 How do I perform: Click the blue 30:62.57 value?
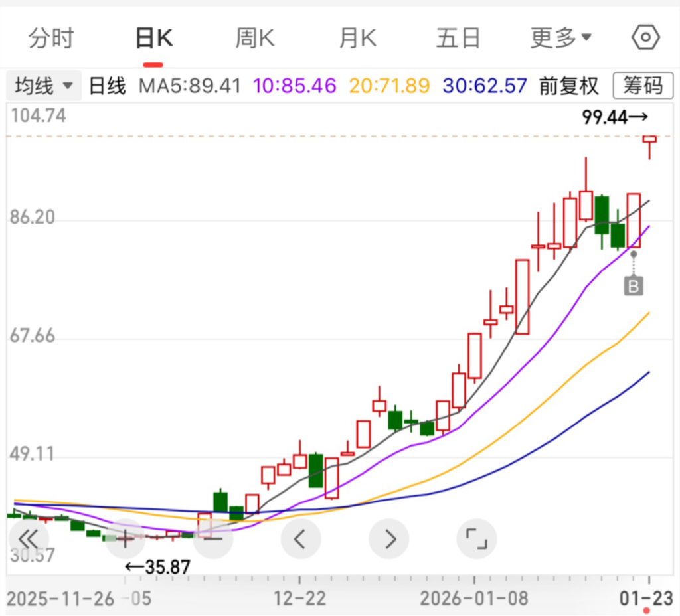[x=485, y=86]
